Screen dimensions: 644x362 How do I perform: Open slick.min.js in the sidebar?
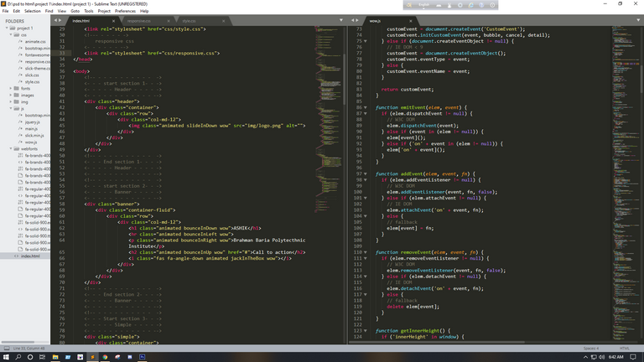[x=34, y=135]
